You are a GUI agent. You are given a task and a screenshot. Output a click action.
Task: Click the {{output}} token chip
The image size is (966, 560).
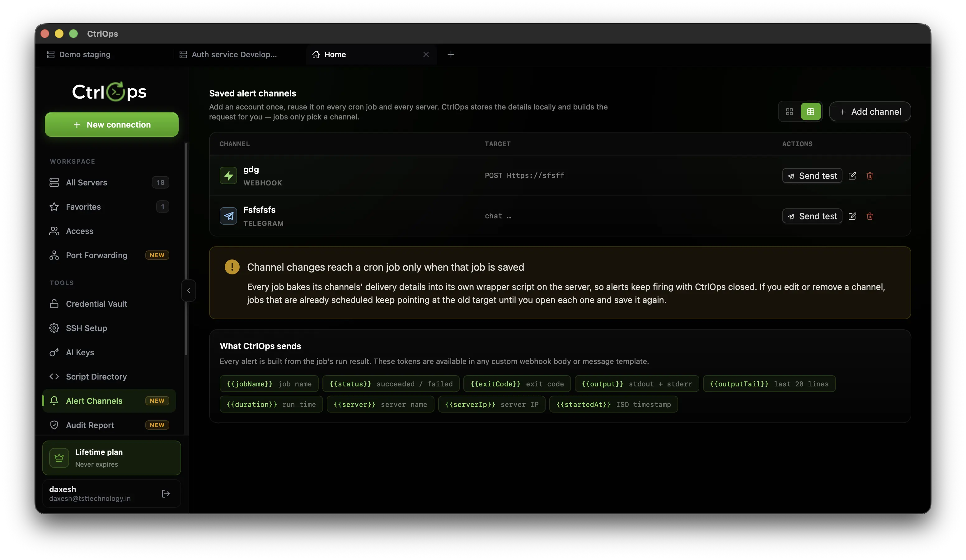[637, 384]
